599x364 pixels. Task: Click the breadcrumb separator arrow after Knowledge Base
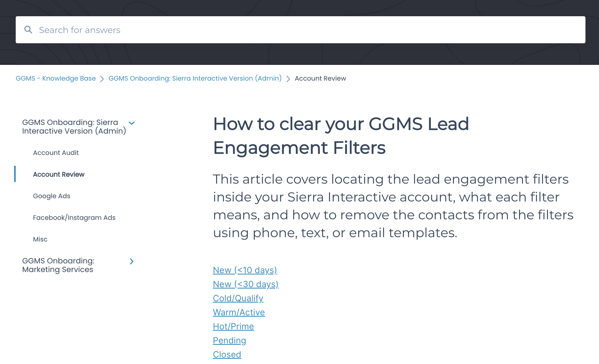point(102,79)
